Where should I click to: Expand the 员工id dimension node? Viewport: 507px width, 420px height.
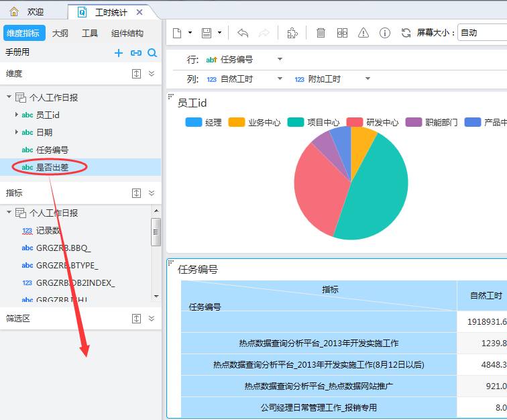click(x=17, y=115)
